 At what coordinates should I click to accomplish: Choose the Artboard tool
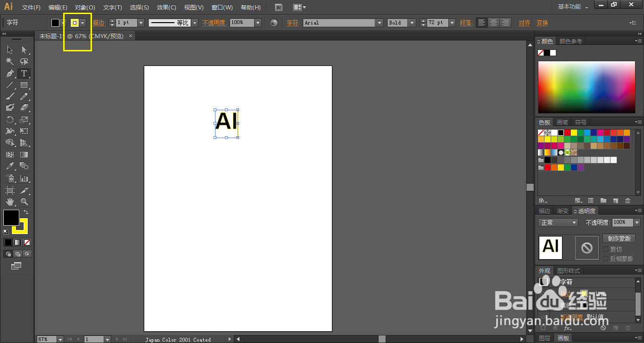pos(10,190)
